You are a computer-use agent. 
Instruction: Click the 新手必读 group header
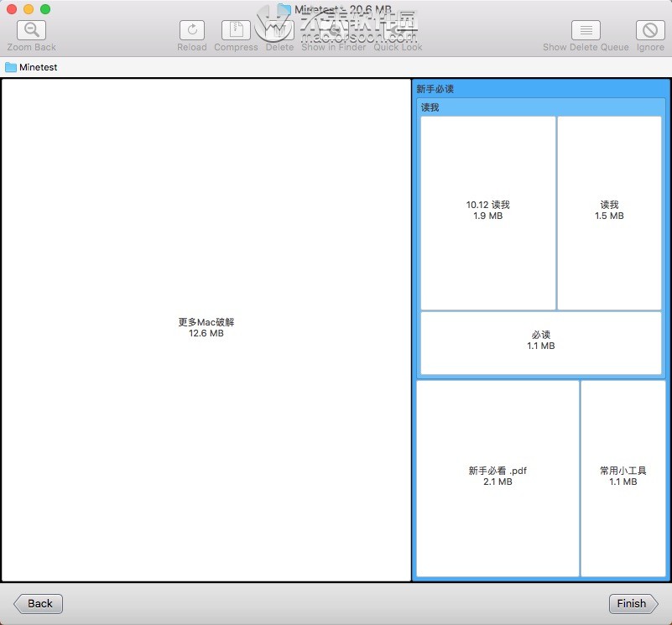click(540, 89)
